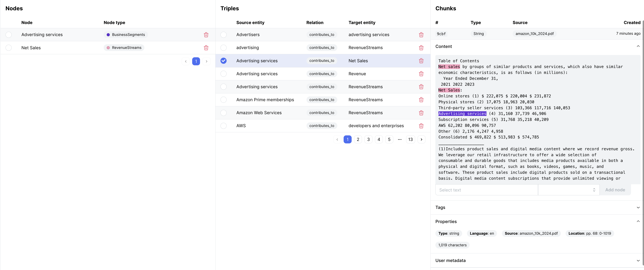Click the Source entity column header
644x270 pixels.
coord(250,23)
